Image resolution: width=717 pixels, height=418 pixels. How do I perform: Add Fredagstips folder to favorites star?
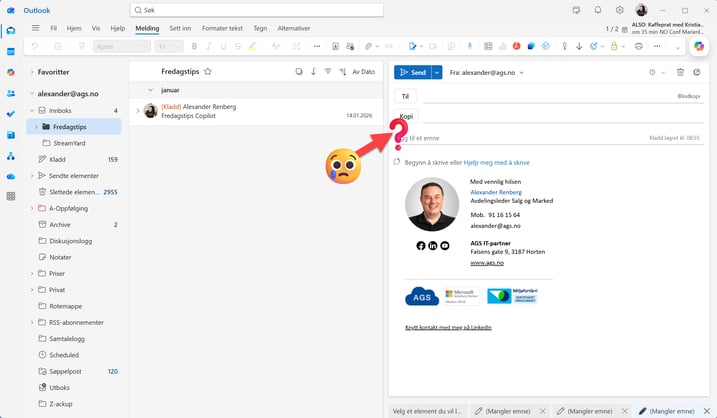coord(208,71)
